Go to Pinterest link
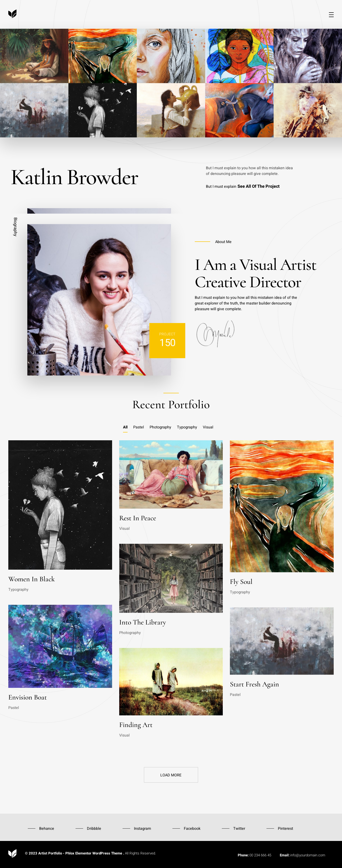The width and height of the screenshot is (342, 868). [285, 828]
